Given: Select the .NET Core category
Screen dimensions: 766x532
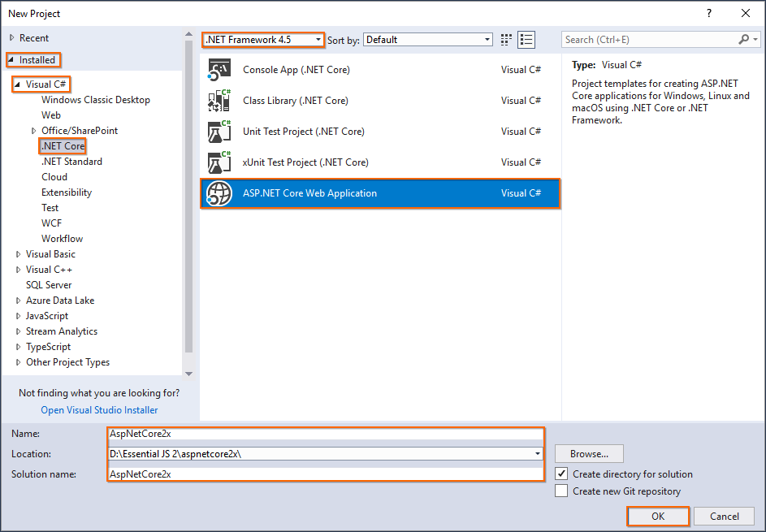Looking at the screenshot, I should [x=63, y=146].
